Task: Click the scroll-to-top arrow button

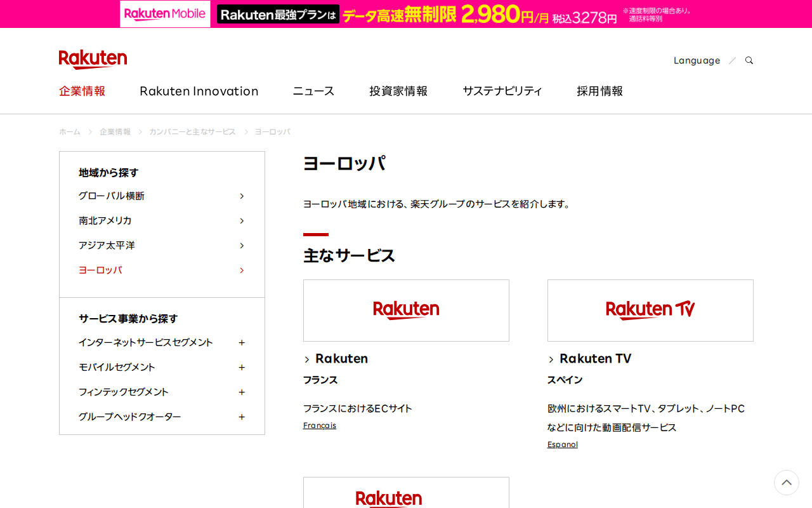Action: tap(787, 483)
